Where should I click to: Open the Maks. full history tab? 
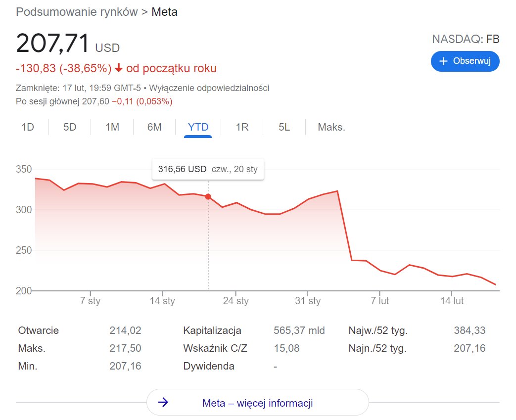click(x=331, y=127)
